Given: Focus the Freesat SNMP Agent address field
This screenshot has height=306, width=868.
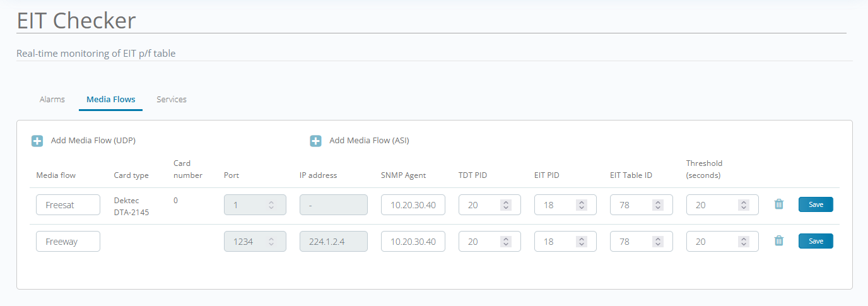Looking at the screenshot, I should pos(413,205).
